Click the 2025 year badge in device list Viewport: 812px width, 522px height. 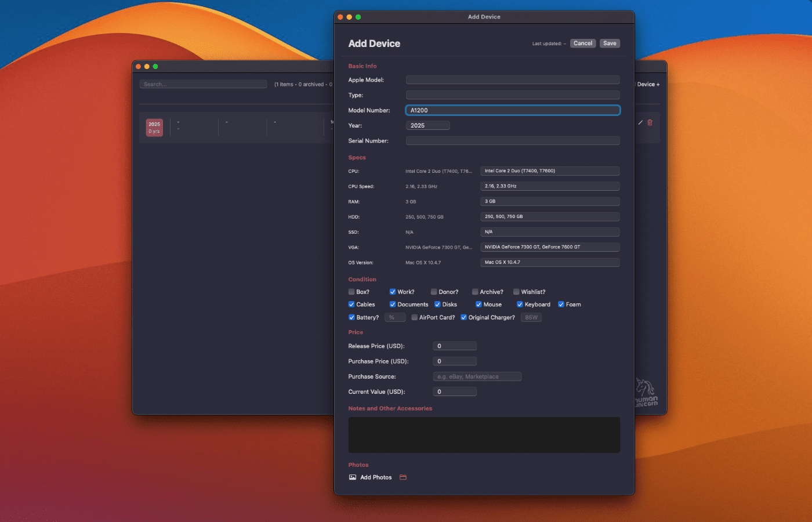[x=154, y=128]
